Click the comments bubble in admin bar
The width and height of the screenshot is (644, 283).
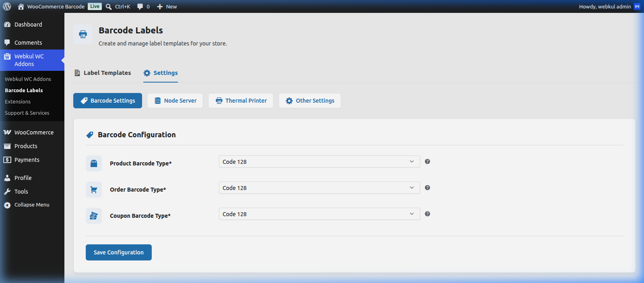[x=140, y=6]
